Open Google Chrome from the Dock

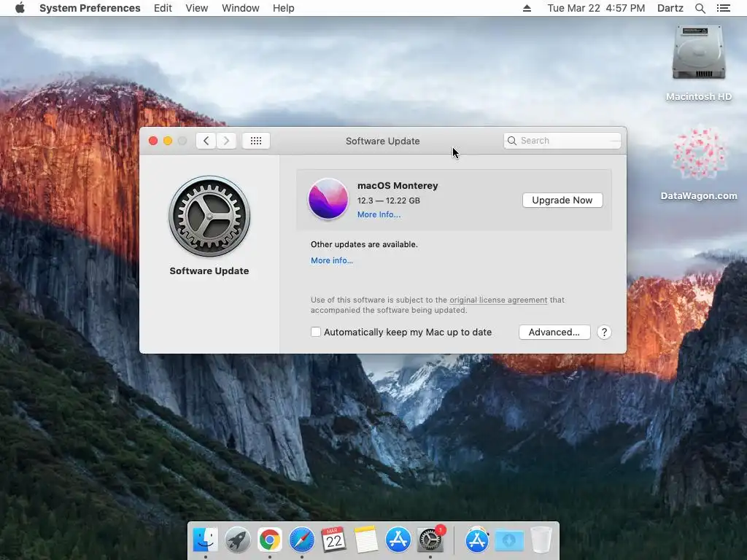click(x=270, y=540)
